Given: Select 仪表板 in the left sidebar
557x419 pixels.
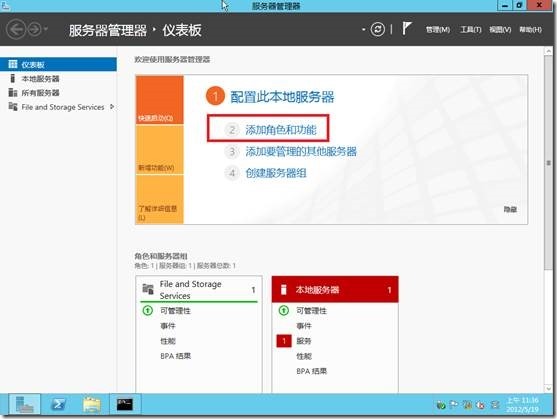Looking at the screenshot, I should coord(58,64).
